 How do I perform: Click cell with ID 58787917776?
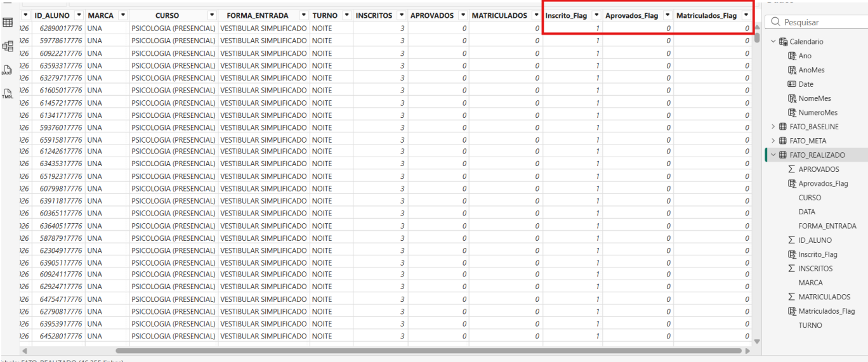(57, 238)
